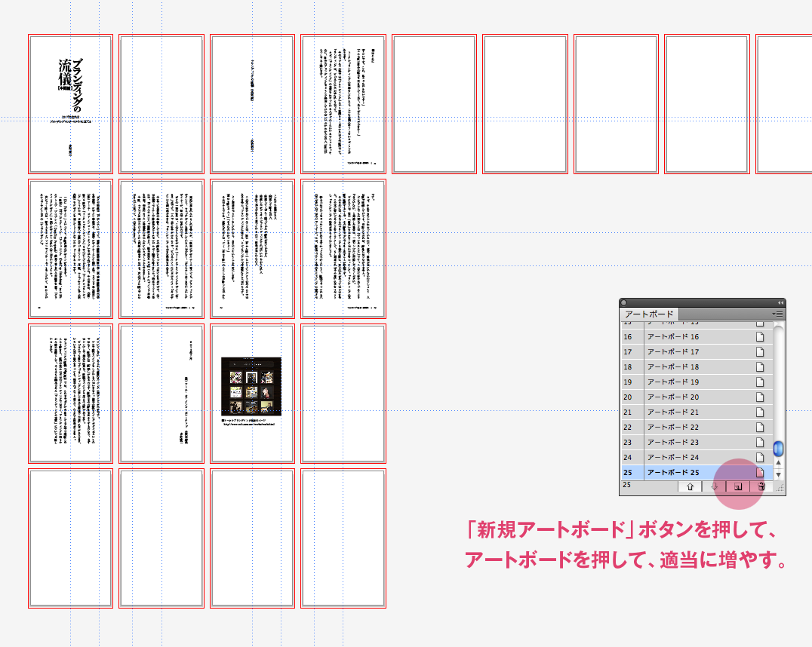Open options icon for アートボード 22

760,427
